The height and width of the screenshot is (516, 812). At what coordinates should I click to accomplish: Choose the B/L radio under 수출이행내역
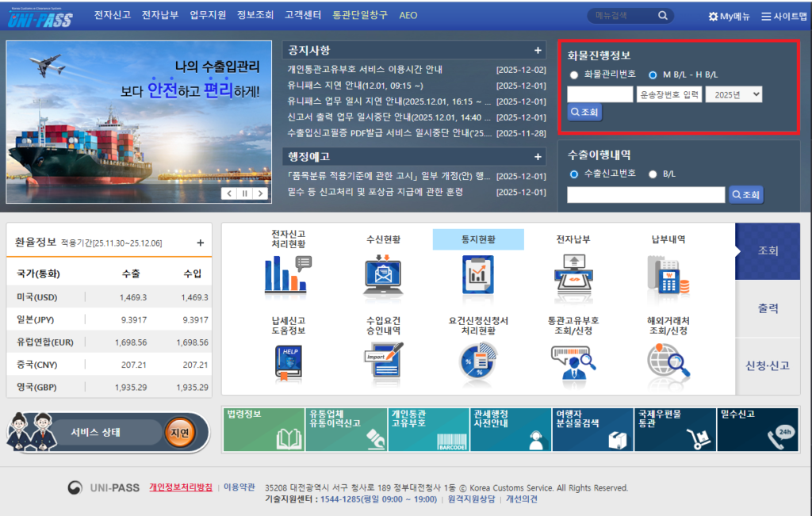(653, 174)
